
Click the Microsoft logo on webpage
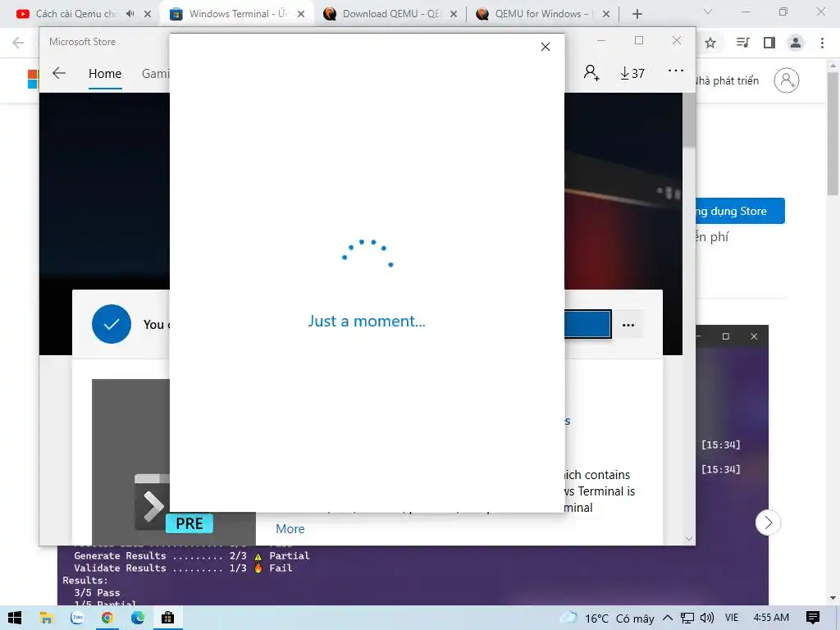(33, 80)
